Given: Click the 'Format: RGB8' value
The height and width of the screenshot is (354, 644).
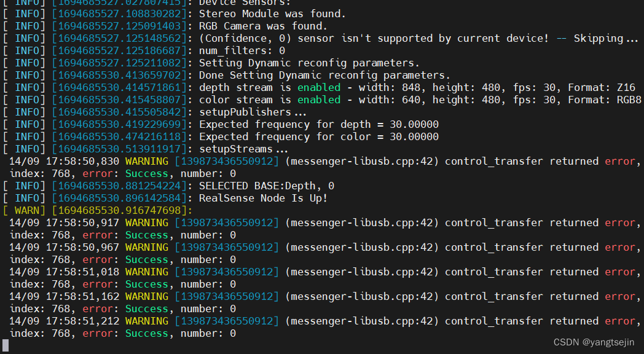Looking at the screenshot, I should (605, 100).
